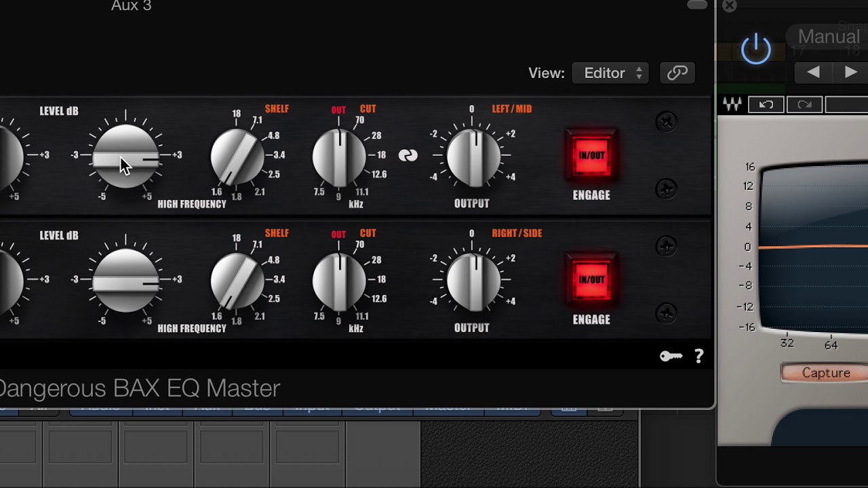
Task: Open help with the question mark icon
Action: [699, 357]
